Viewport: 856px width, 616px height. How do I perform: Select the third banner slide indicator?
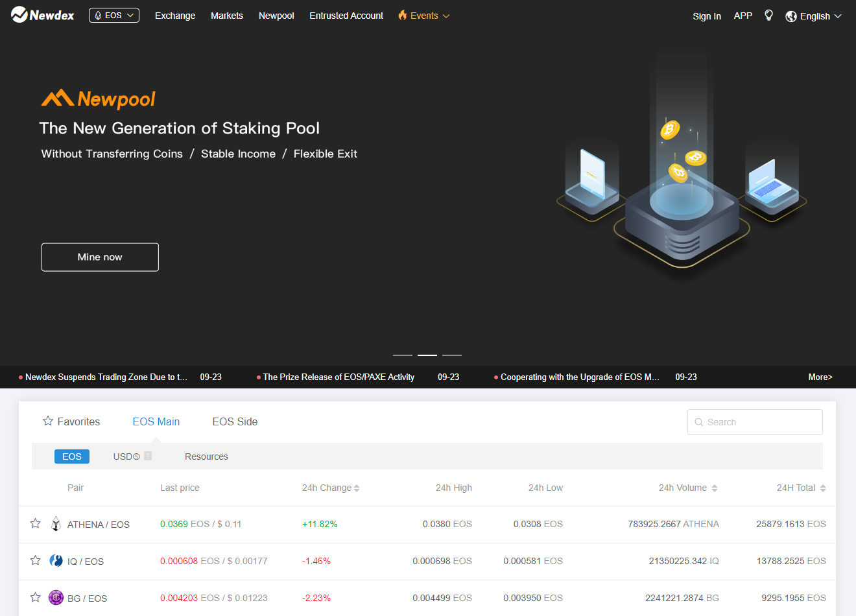point(452,355)
